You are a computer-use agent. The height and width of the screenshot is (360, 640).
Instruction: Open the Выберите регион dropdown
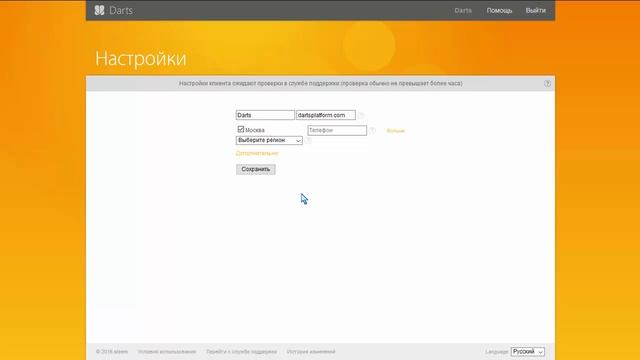click(x=269, y=140)
